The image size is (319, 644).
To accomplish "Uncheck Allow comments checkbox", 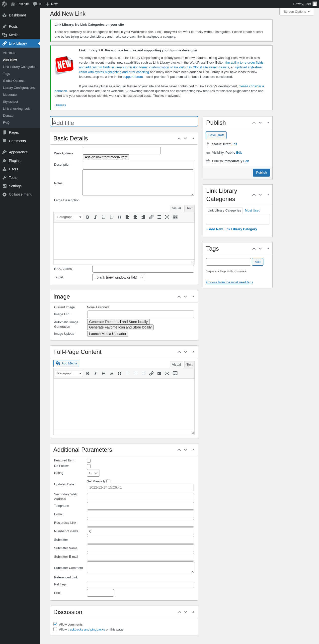I will point(56,624).
